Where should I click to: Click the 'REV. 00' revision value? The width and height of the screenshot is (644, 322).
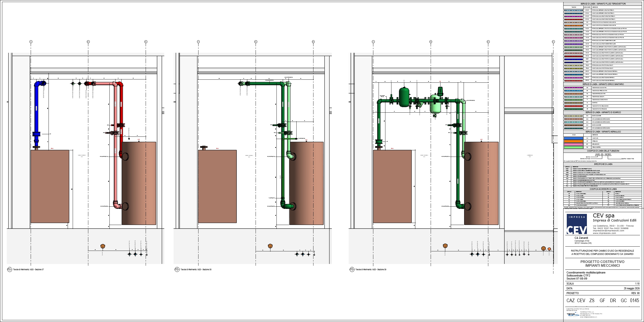[635, 293]
